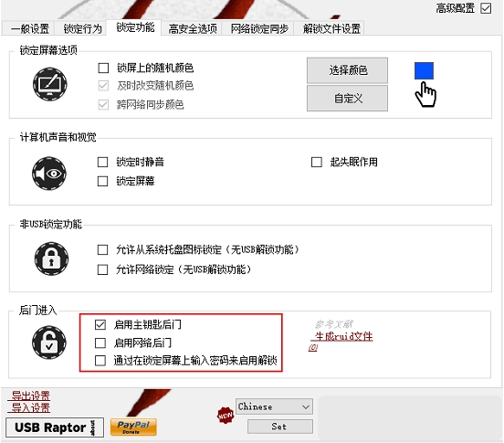Click the sound and visual eye icon
This screenshot has width=504, height=443.
(x=49, y=174)
